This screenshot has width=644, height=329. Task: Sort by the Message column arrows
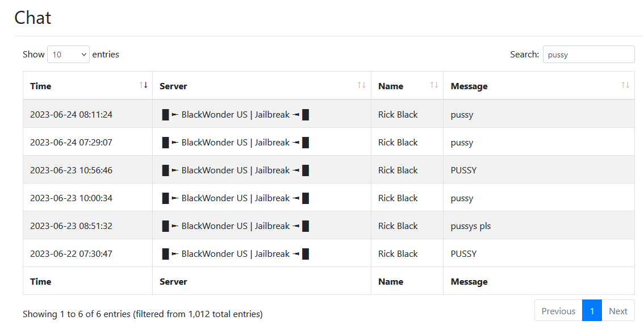point(625,85)
